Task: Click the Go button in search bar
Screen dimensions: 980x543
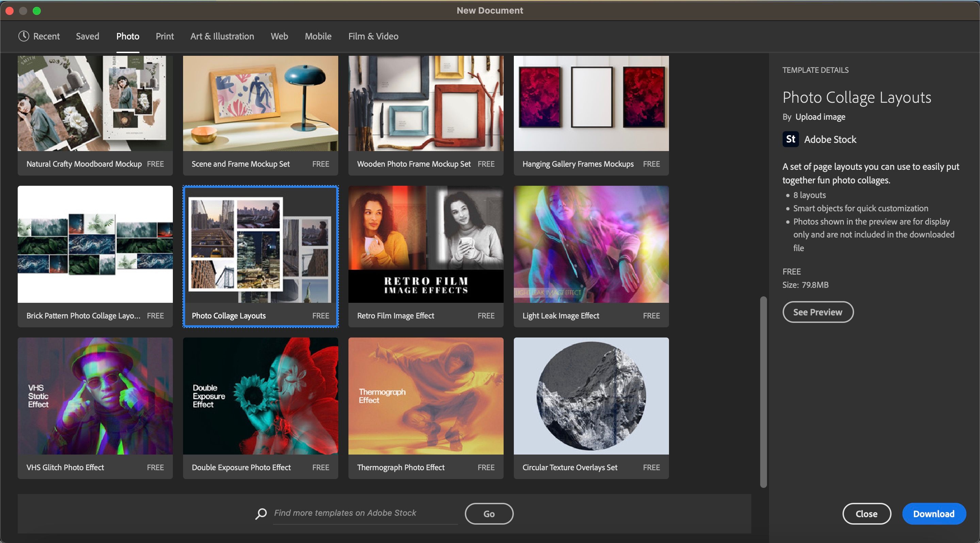Action: pos(489,513)
